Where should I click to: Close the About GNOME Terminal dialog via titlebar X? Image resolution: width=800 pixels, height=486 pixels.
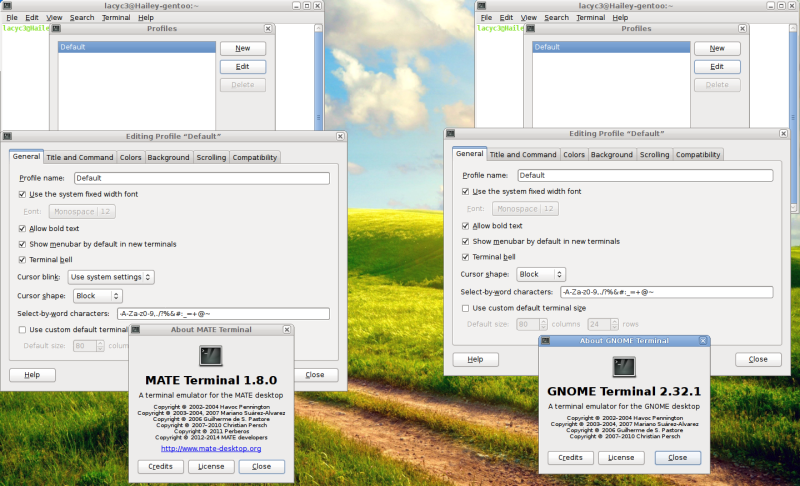[x=703, y=340]
